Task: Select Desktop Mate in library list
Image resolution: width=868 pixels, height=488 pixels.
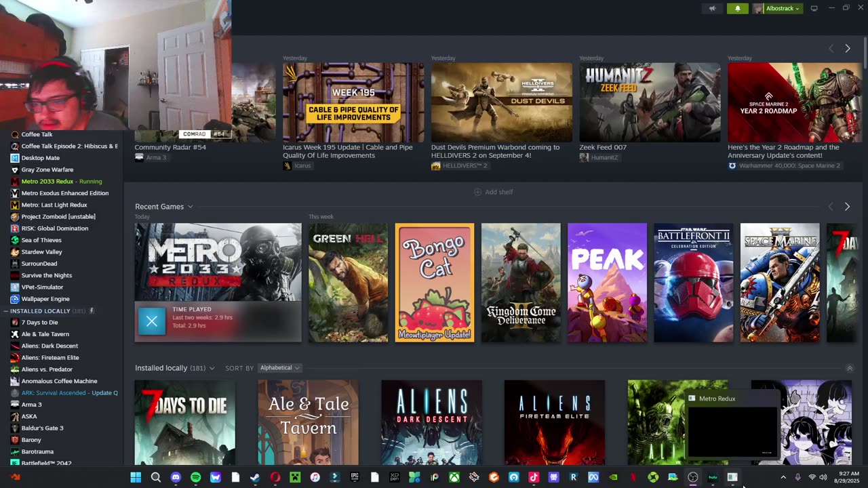Action: click(40, 158)
